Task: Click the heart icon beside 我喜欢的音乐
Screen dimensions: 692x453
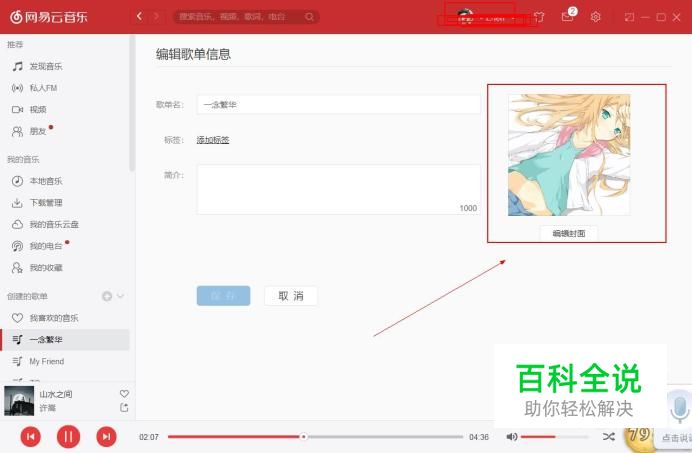Action: [17, 318]
